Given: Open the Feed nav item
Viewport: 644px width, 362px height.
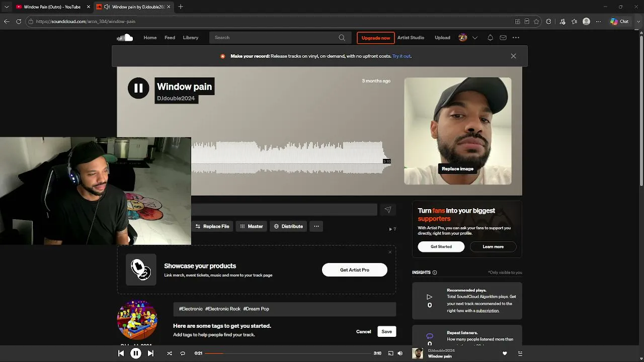Looking at the screenshot, I should [170, 38].
